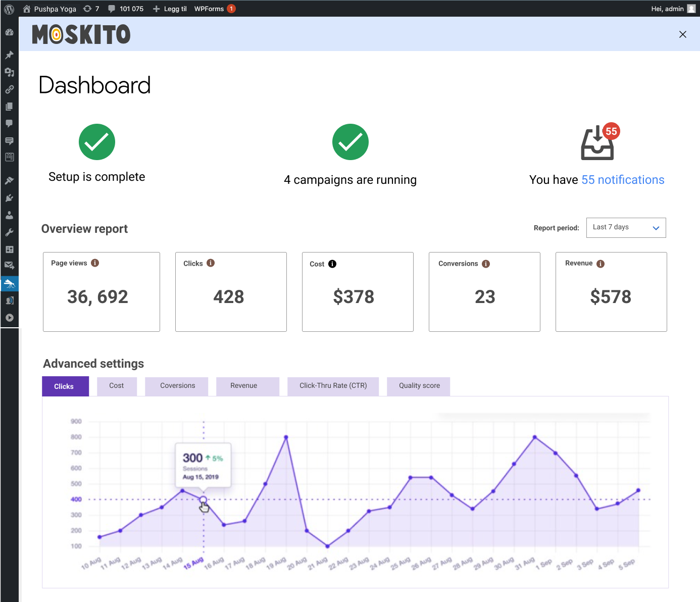This screenshot has height=602, width=700.
Task: Open the sidebar icon below the mosquito
Action: tap(9, 300)
